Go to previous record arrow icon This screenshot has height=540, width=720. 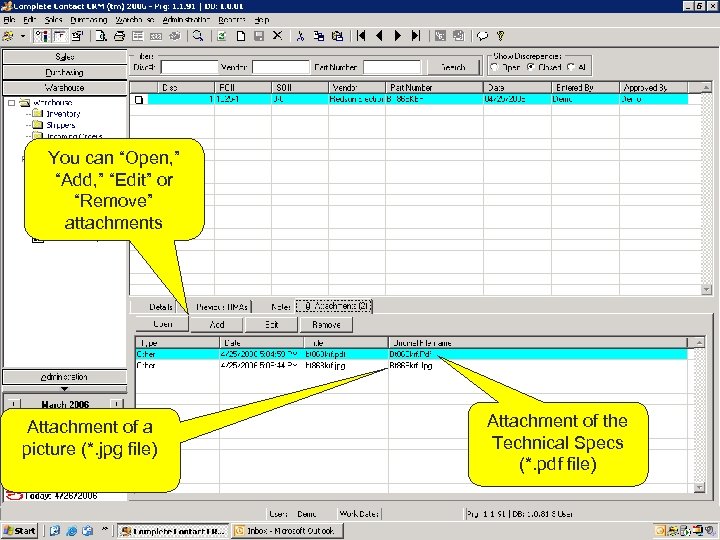(x=379, y=36)
